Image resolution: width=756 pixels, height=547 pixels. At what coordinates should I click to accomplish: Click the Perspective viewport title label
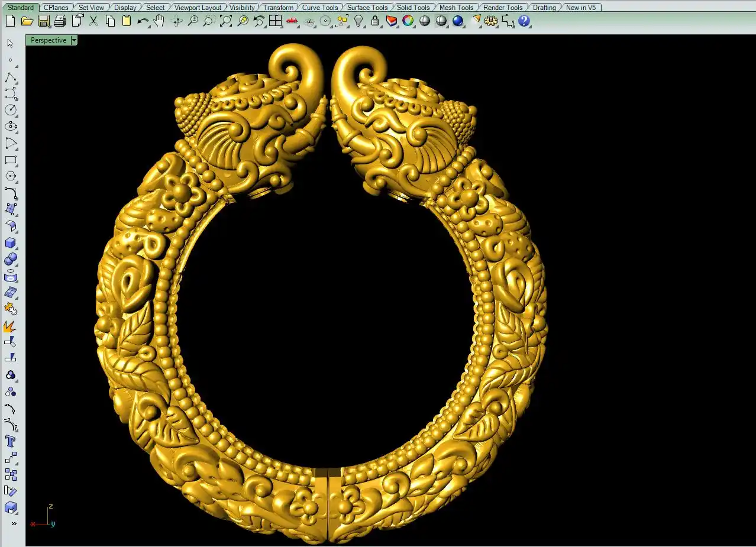pyautogui.click(x=49, y=40)
